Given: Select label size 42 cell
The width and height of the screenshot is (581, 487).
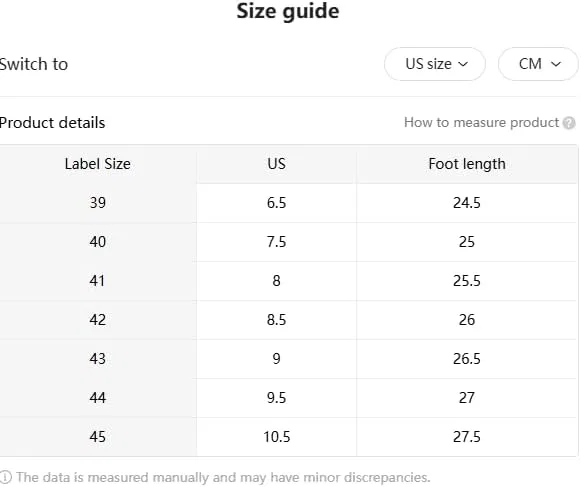Looking at the screenshot, I should (97, 319).
